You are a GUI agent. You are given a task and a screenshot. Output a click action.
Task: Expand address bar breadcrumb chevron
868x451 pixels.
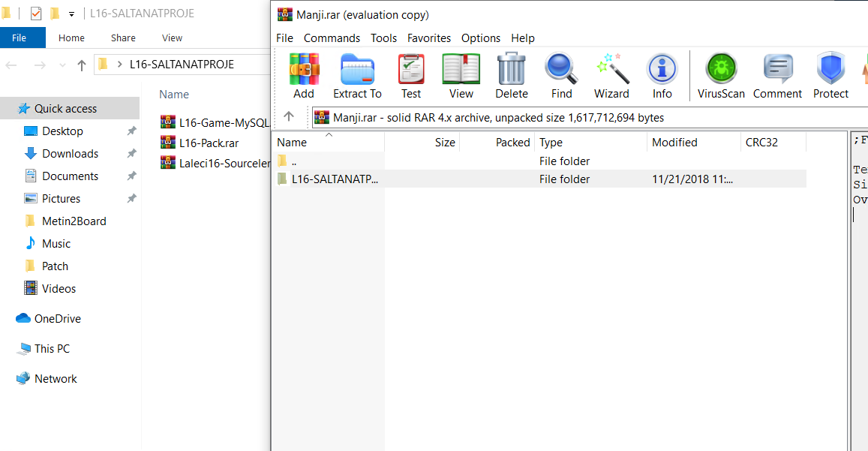click(x=119, y=65)
